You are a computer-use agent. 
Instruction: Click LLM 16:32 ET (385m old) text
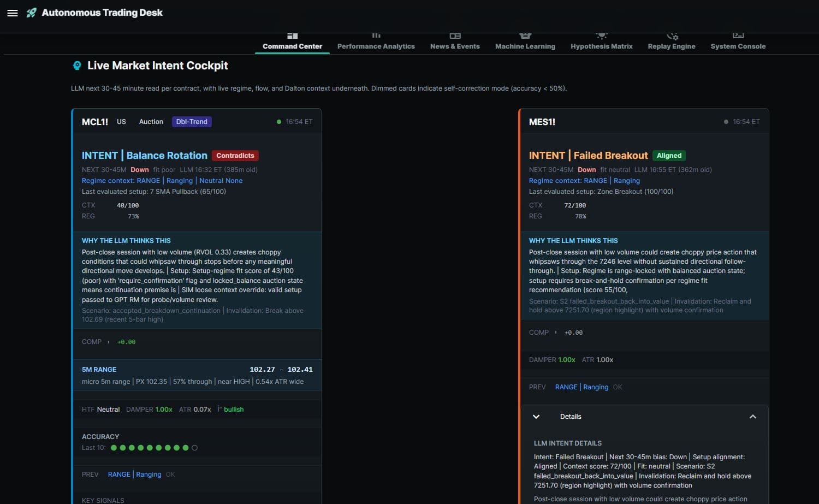(218, 170)
